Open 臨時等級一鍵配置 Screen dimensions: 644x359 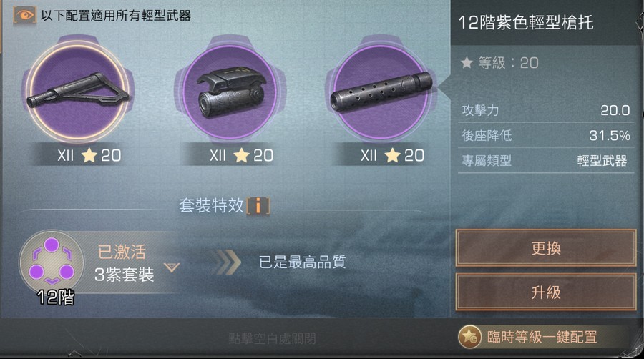tap(542, 337)
